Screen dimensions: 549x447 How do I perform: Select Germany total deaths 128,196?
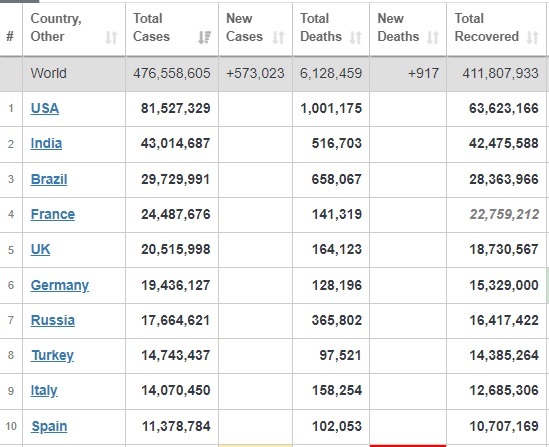point(337,285)
